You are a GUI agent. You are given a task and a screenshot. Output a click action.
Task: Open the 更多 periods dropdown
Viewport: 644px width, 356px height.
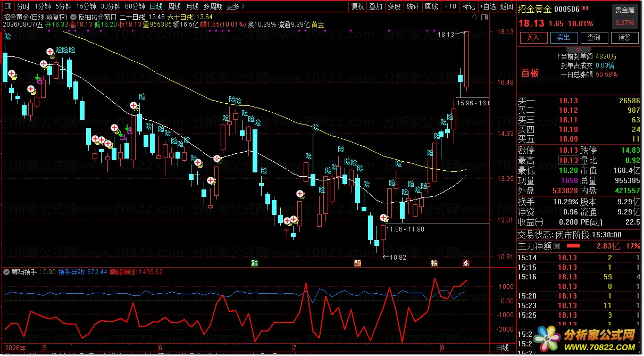[236, 7]
